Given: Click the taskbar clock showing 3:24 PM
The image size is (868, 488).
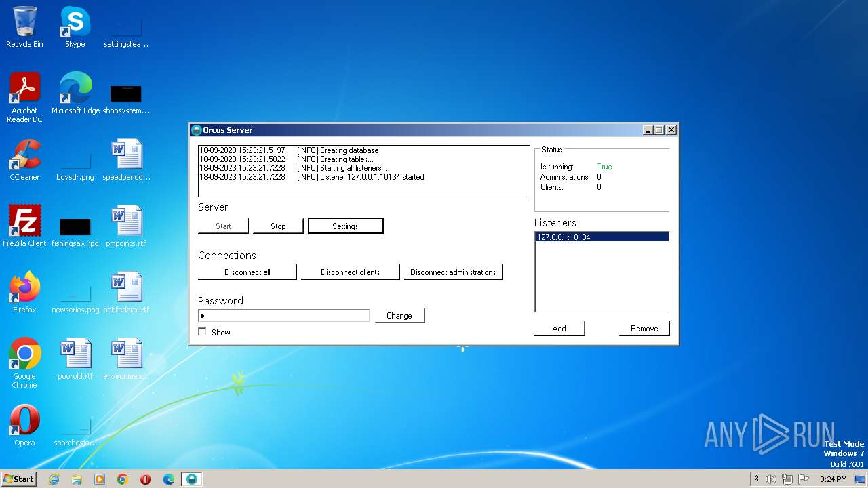Looking at the screenshot, I should click(833, 479).
